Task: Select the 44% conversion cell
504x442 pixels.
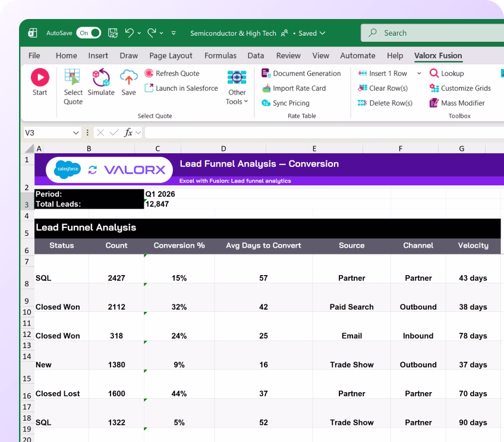Action: pyautogui.click(x=179, y=393)
